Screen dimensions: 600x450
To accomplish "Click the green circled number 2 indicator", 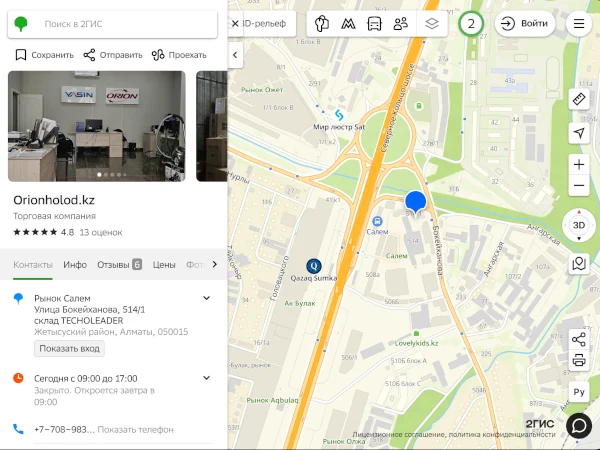I will pyautogui.click(x=471, y=24).
